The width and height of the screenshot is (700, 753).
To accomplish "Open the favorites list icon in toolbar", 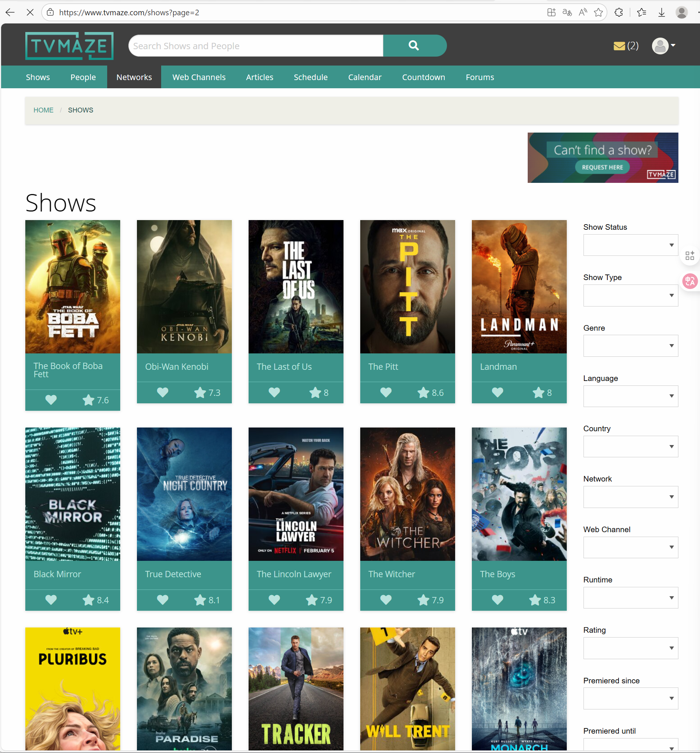I will point(642,13).
